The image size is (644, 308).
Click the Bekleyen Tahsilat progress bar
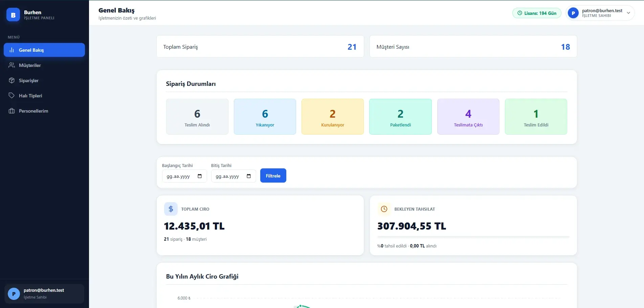coord(473,237)
